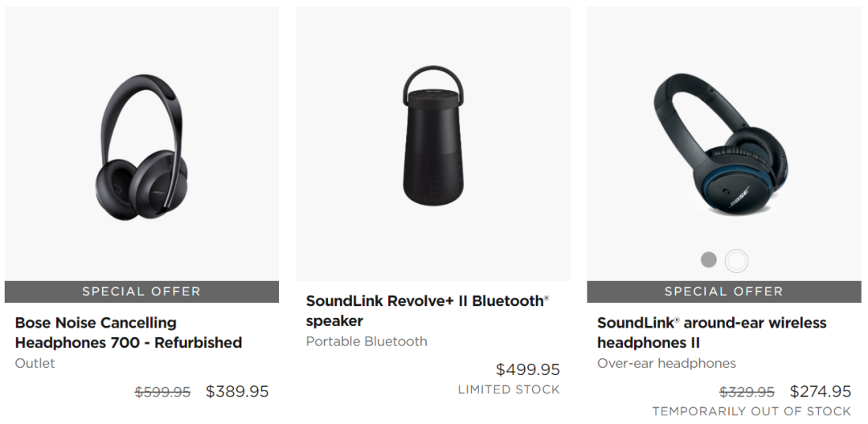Click the Special Offer banner under Headphones 700
The height and width of the screenshot is (424, 868).
click(x=141, y=291)
